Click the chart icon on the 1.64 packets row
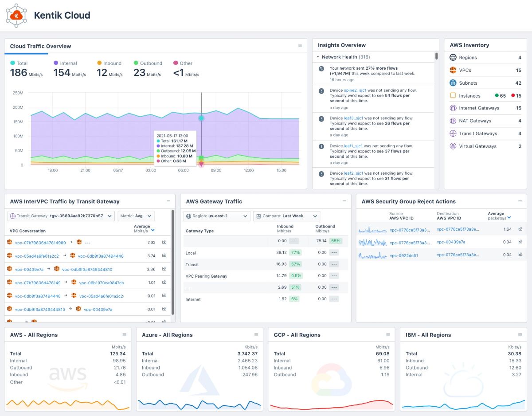Viewport: 532px width, 416px height. 520,230
